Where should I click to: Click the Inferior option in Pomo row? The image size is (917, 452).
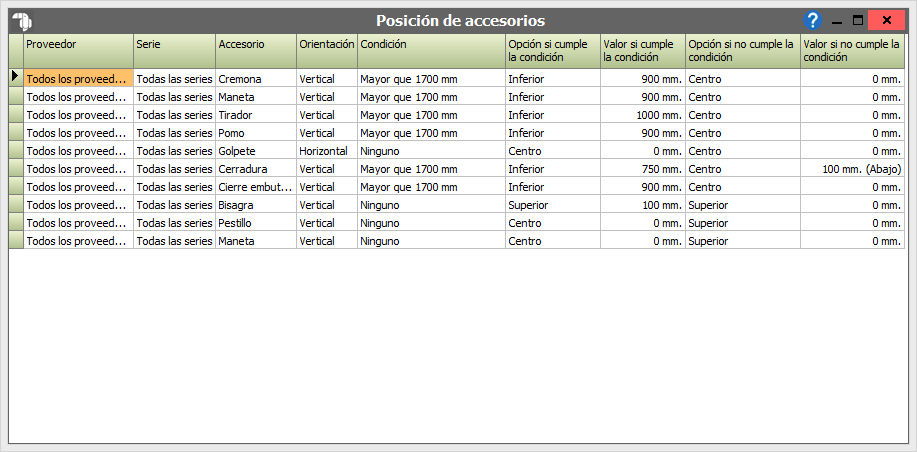click(x=553, y=133)
